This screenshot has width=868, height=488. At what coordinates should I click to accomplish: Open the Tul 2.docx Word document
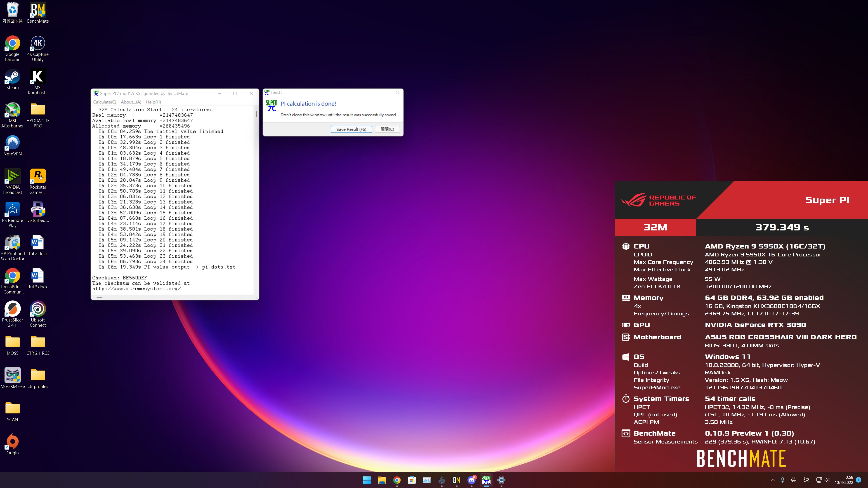coord(38,246)
